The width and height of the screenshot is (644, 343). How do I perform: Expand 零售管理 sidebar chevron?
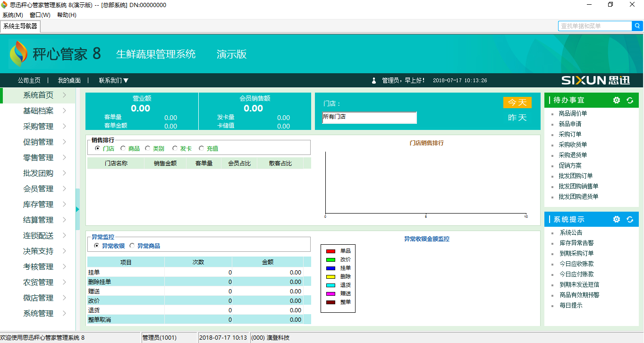[64, 158]
